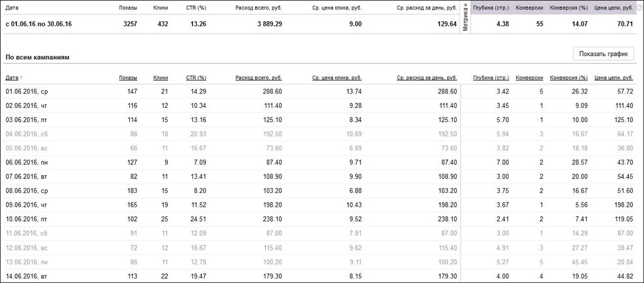The image size is (644, 283).
Task: Sort by Ср. расход за день column
Action: (x=427, y=78)
